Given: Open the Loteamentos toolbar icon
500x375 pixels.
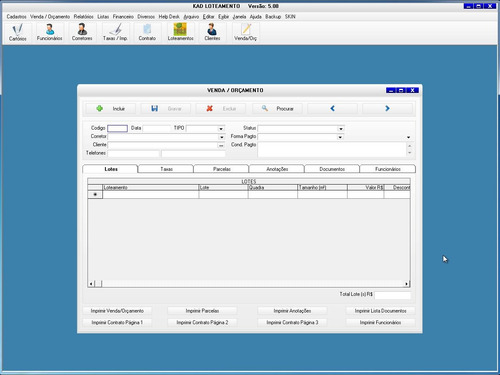Looking at the screenshot, I should pyautogui.click(x=180, y=32).
